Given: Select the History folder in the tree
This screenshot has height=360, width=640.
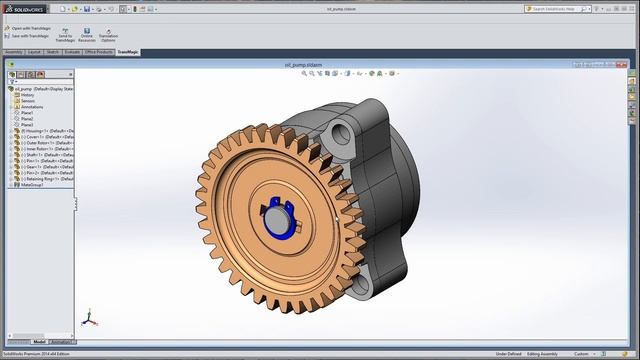Looking at the screenshot, I should [24, 95].
